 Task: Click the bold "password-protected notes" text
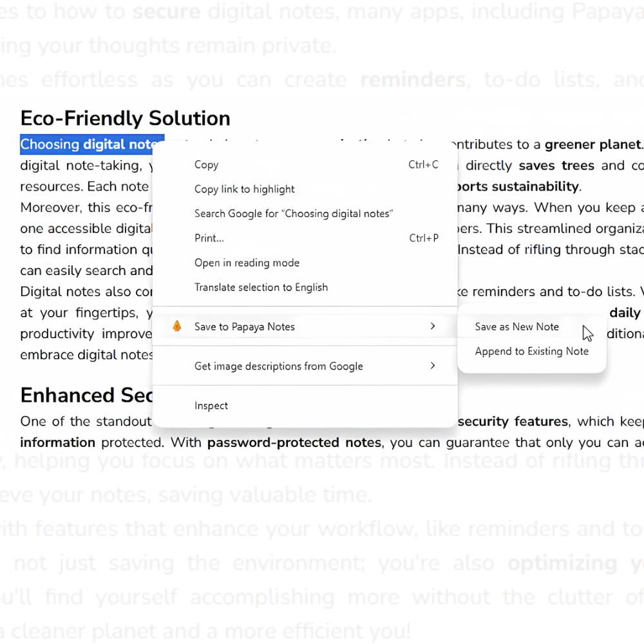click(294, 443)
